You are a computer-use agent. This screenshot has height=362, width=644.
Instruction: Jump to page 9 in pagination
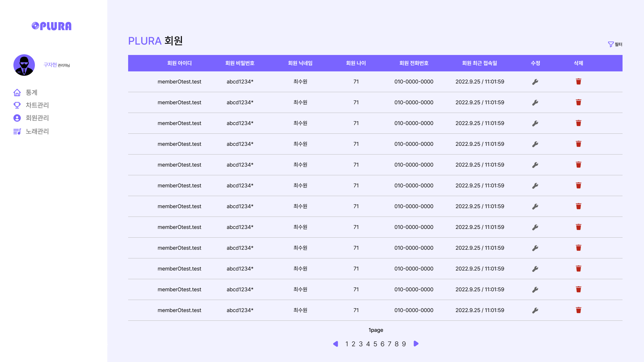click(404, 344)
